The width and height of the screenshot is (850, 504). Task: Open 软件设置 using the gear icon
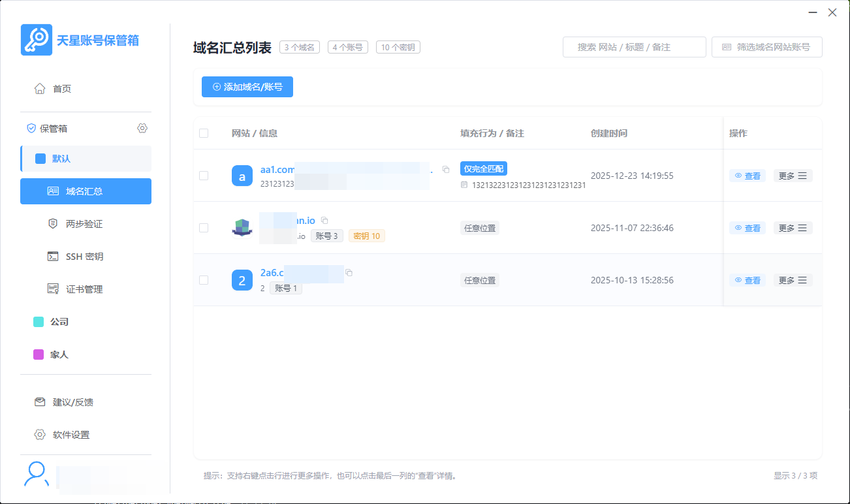(x=40, y=434)
